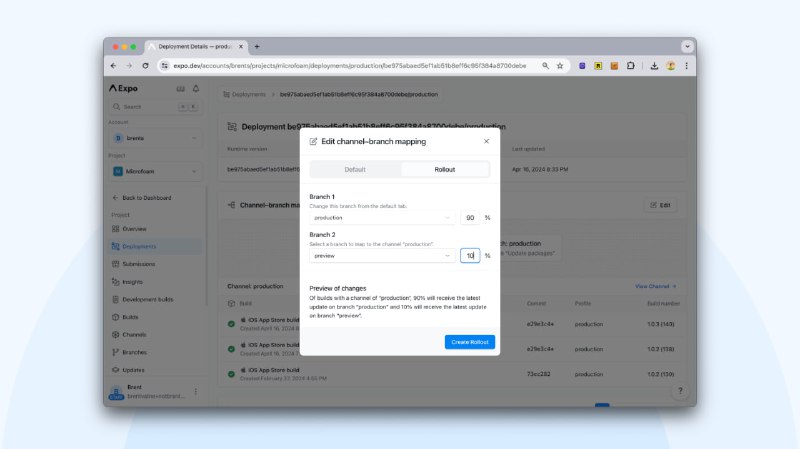
Task: Click the site info icon in address bar
Action: 164,66
